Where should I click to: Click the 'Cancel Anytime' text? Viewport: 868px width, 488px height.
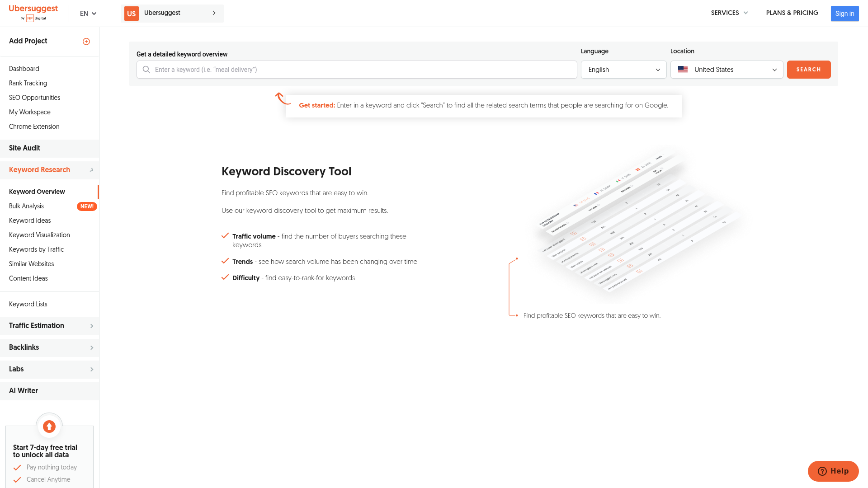coord(48,479)
